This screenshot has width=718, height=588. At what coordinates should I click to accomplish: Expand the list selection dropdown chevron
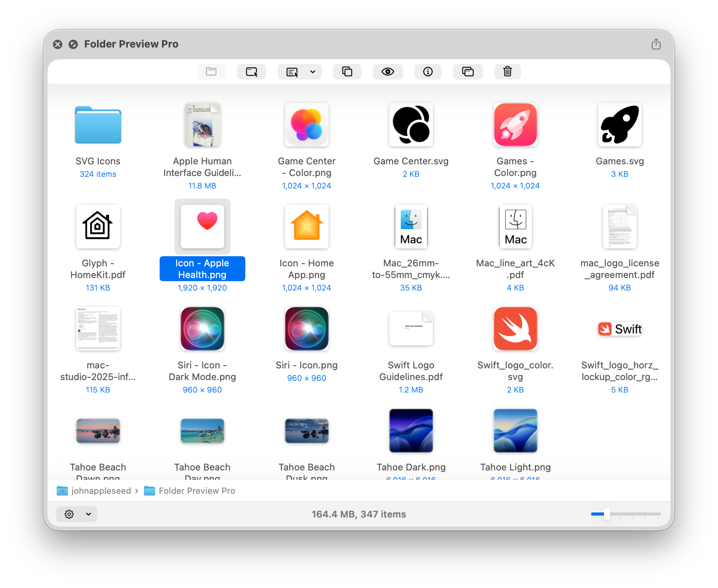coord(313,72)
